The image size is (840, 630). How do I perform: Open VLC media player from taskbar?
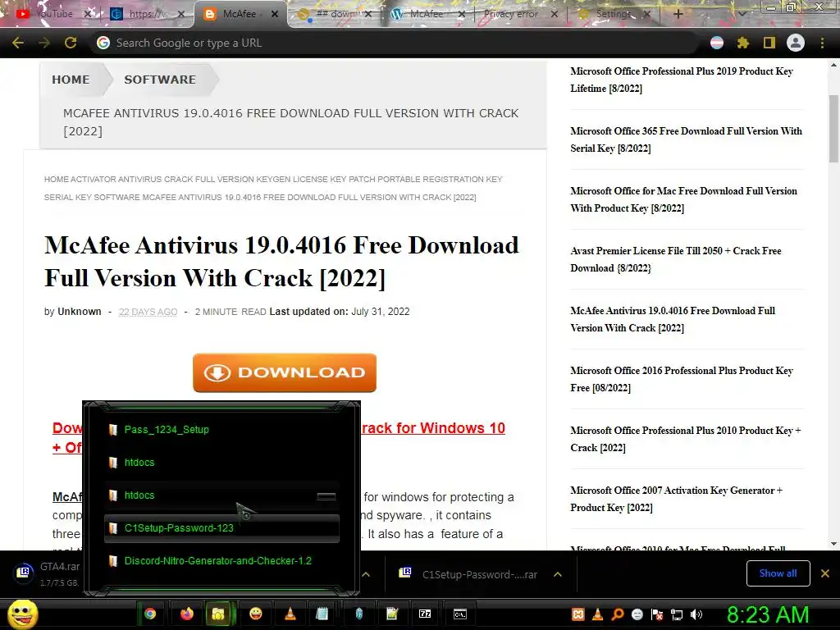tap(290, 614)
